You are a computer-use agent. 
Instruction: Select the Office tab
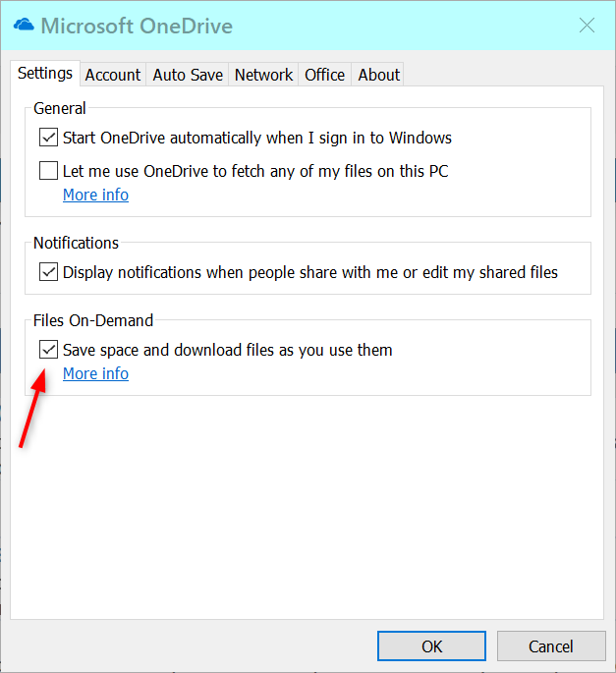pos(324,75)
